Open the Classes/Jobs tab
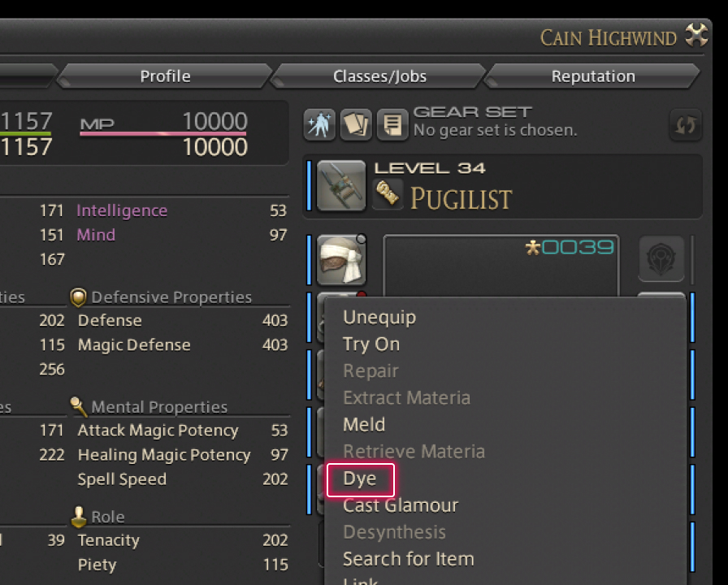 coord(379,76)
